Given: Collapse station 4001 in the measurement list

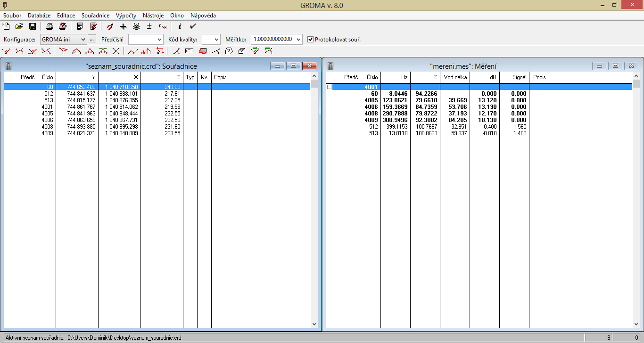Looking at the screenshot, I should (x=329, y=87).
